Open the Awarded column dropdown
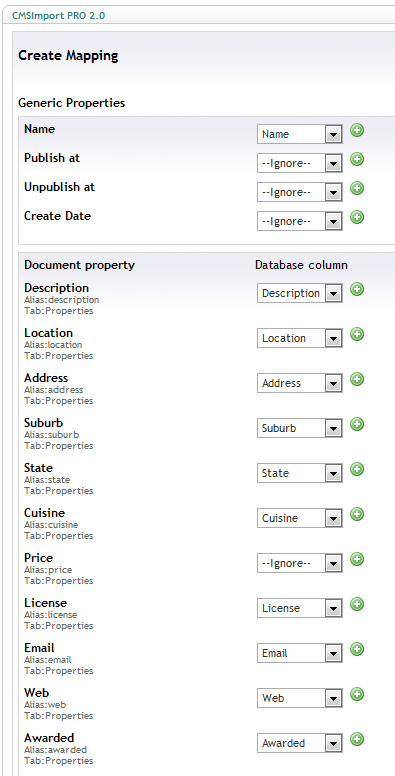 pyautogui.click(x=299, y=743)
